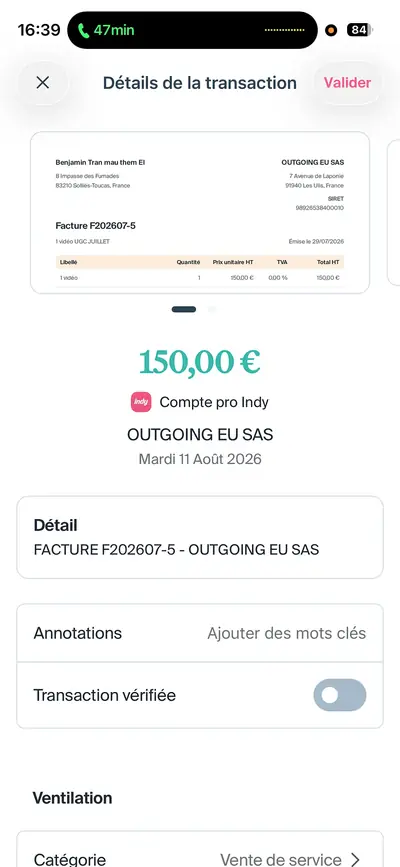The image size is (400, 867).
Task: Tap the next attachment card peeking right
Action: point(393,213)
